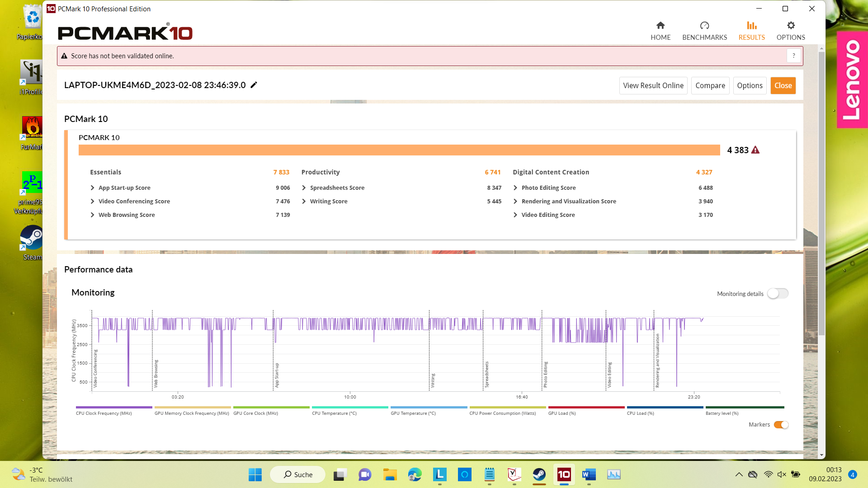Turn off the Markers toggle
The image size is (868, 488).
(781, 425)
